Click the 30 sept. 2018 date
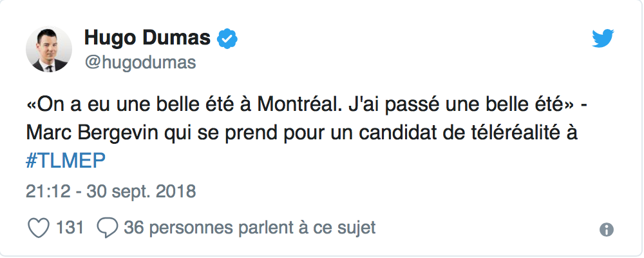Viewport: 644px width, 258px height. click(x=139, y=192)
